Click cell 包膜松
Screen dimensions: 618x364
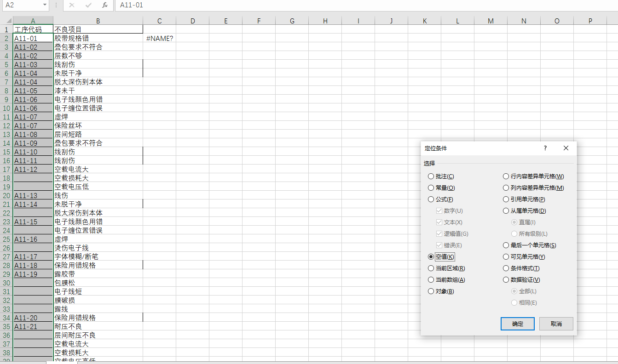click(98, 283)
